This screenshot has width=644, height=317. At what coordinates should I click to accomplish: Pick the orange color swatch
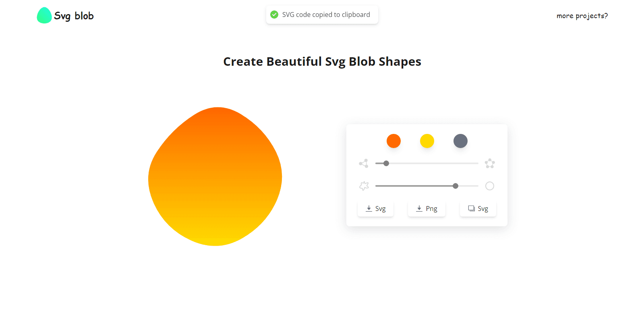[393, 141]
